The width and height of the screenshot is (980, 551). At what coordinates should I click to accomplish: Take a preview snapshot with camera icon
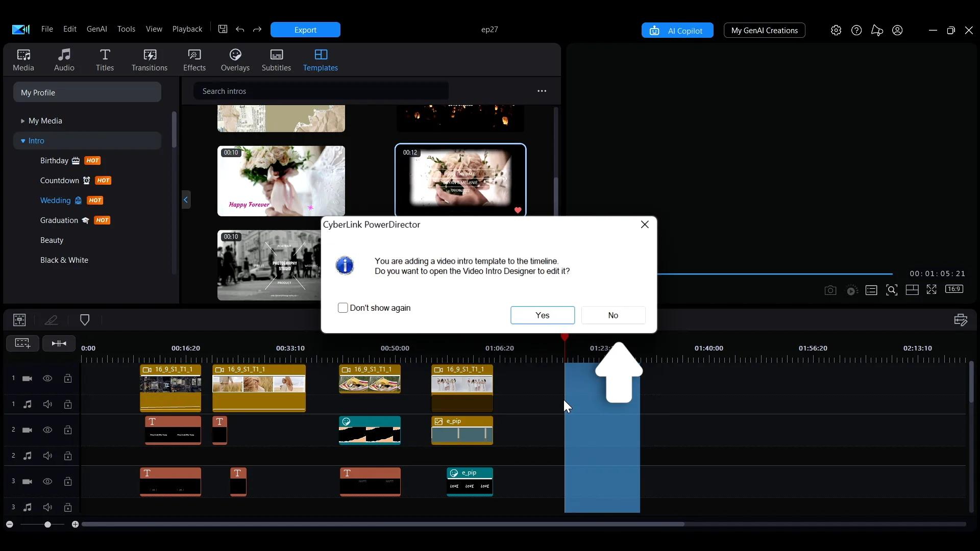click(x=830, y=290)
